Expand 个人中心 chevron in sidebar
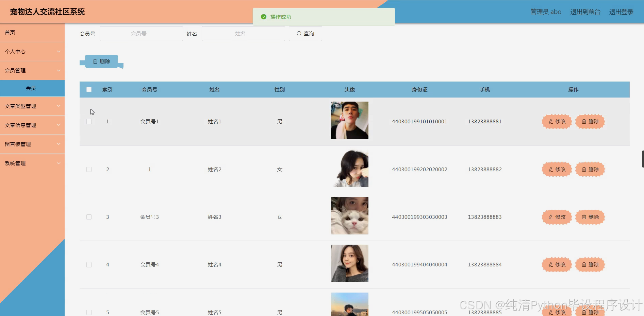The width and height of the screenshot is (644, 316). click(59, 52)
